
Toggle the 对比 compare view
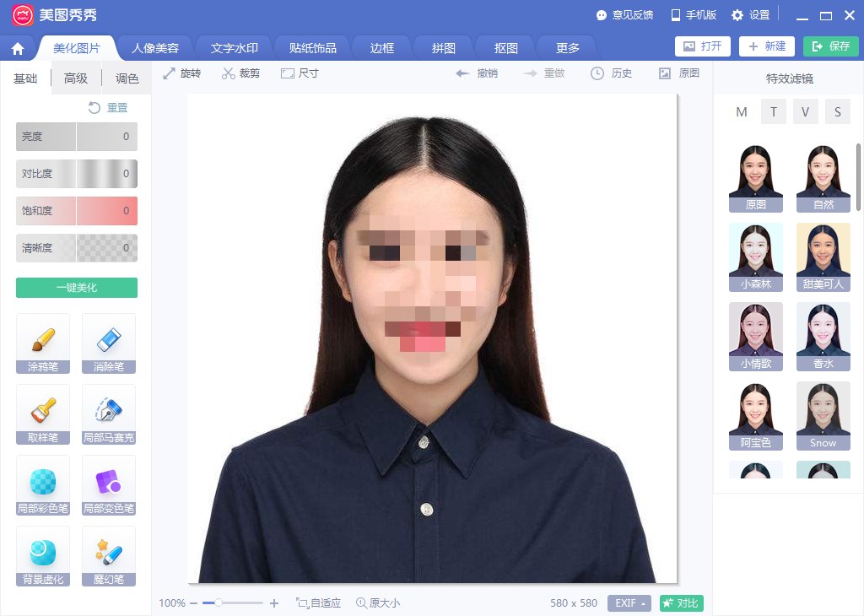(x=680, y=602)
